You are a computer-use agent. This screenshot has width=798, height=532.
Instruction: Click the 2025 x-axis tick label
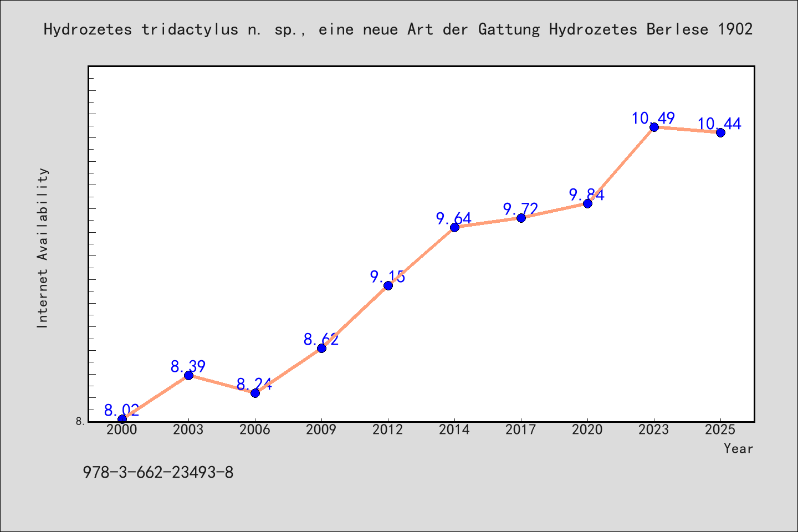coord(720,429)
